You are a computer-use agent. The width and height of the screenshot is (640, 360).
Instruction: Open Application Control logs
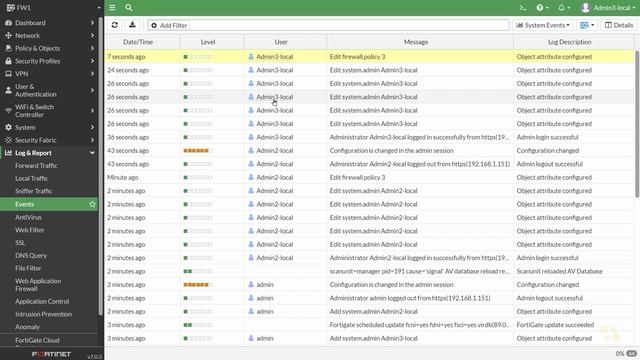click(42, 301)
